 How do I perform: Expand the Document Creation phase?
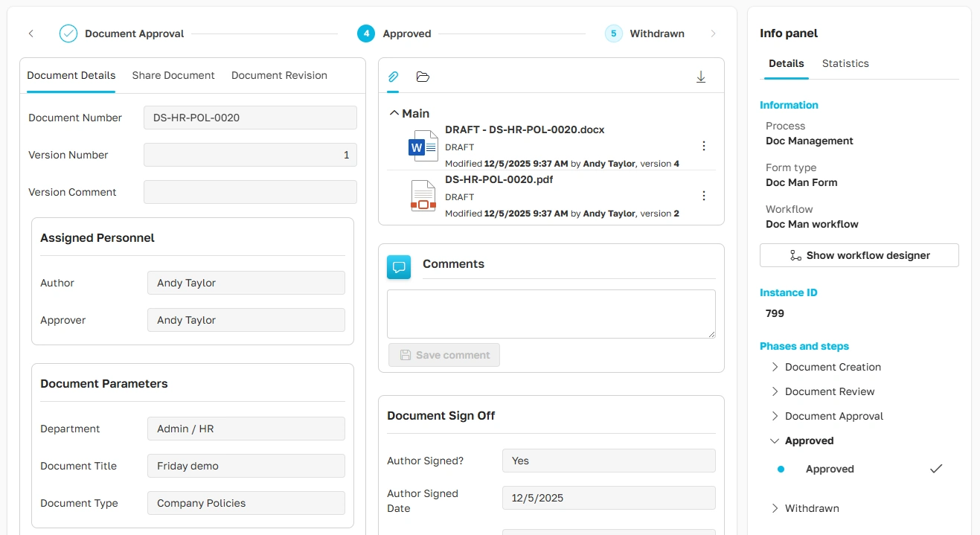coord(774,367)
